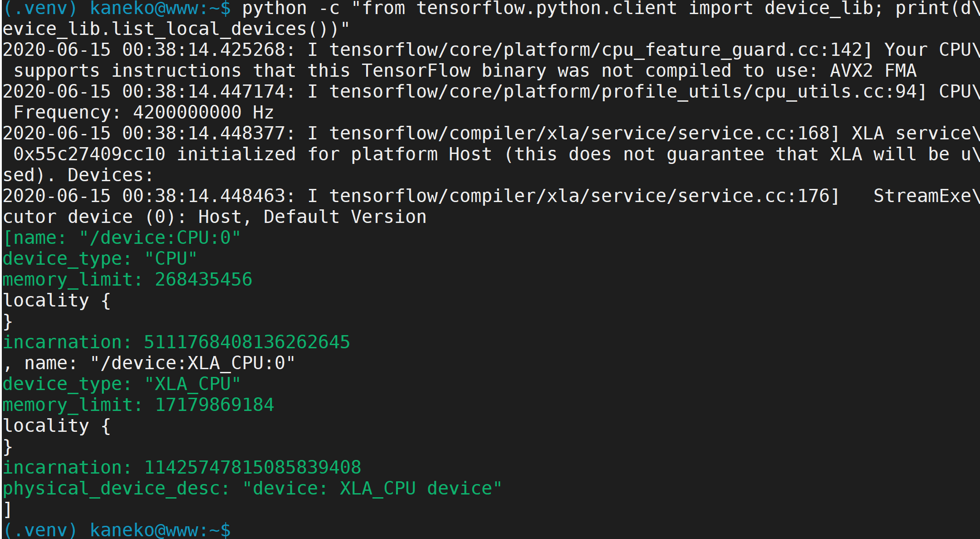The height and width of the screenshot is (539, 980).
Task: Click the memory_limit 268435456 value
Action: point(203,279)
